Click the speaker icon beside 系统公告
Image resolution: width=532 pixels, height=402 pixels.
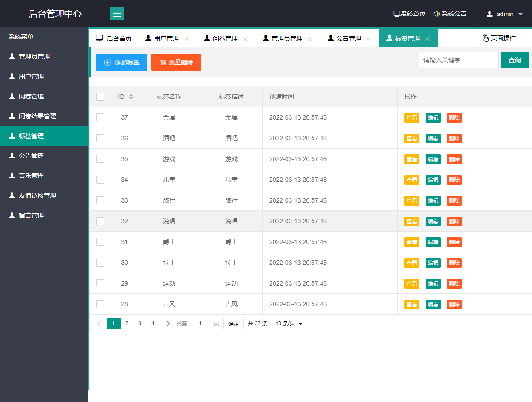437,14
